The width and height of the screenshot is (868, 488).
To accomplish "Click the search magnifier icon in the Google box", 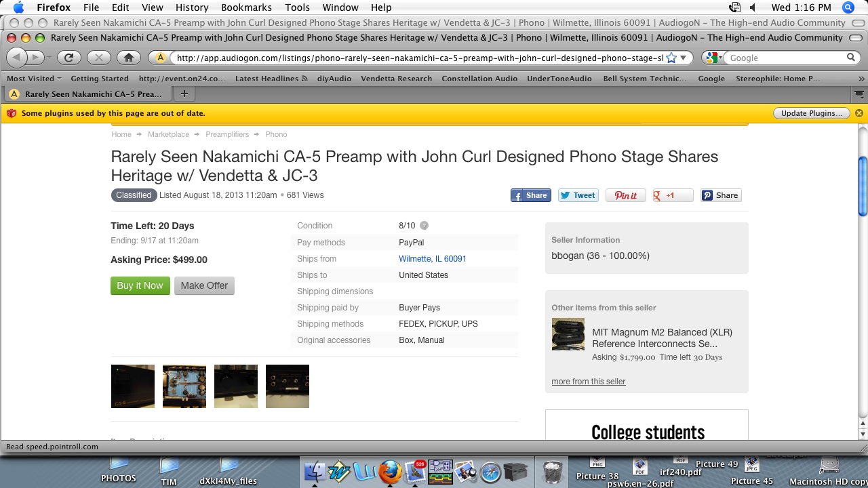I will tap(851, 58).
